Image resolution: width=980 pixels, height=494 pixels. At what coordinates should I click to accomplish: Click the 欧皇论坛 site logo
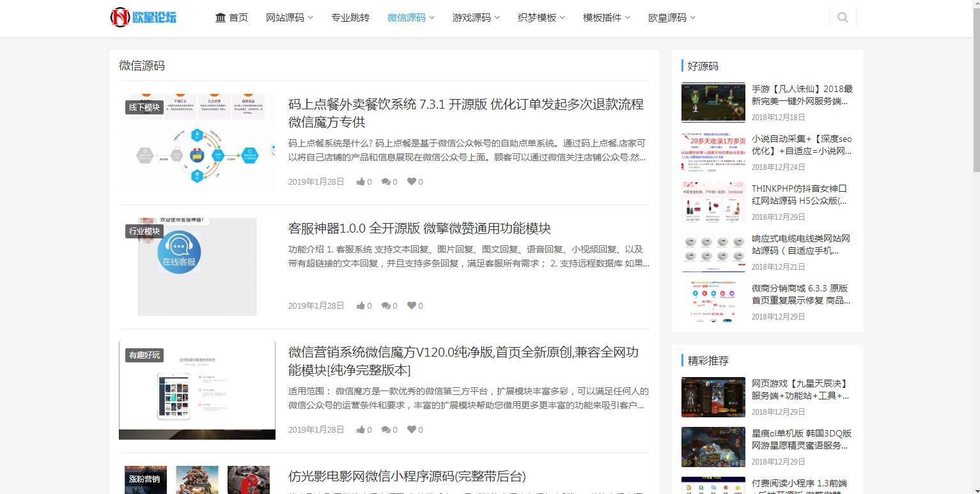pos(143,17)
